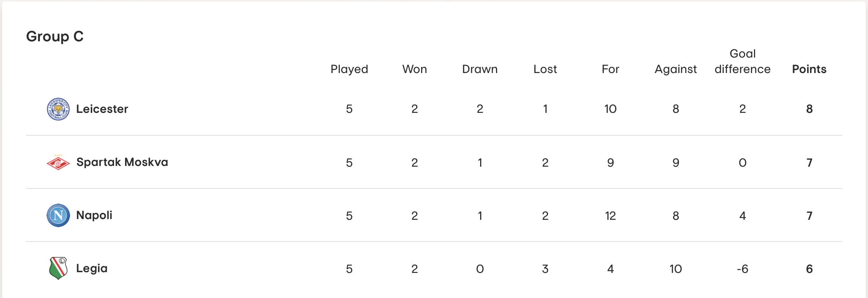Click the Won column header

[414, 69]
